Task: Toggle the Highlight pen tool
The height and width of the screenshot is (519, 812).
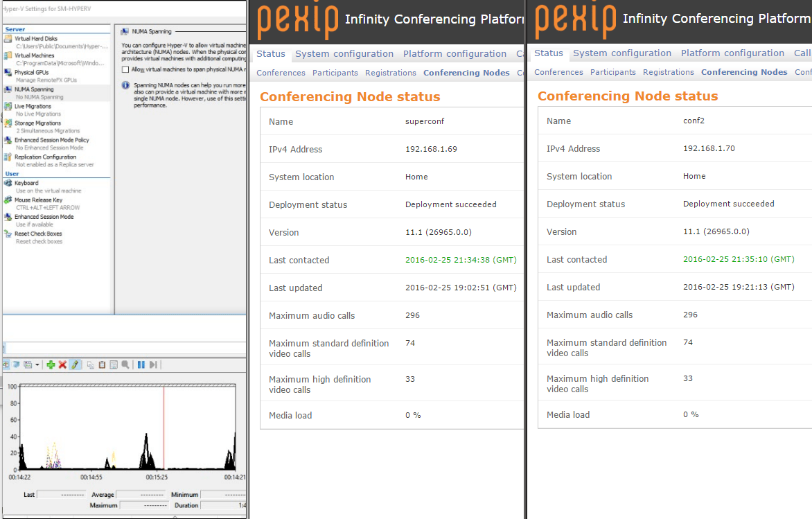Action: pos(75,364)
